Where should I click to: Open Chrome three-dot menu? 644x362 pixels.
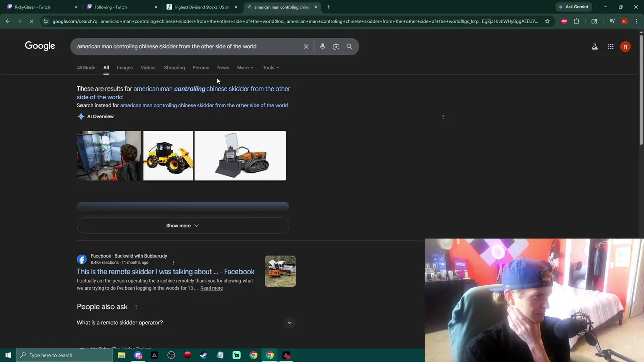637,21
